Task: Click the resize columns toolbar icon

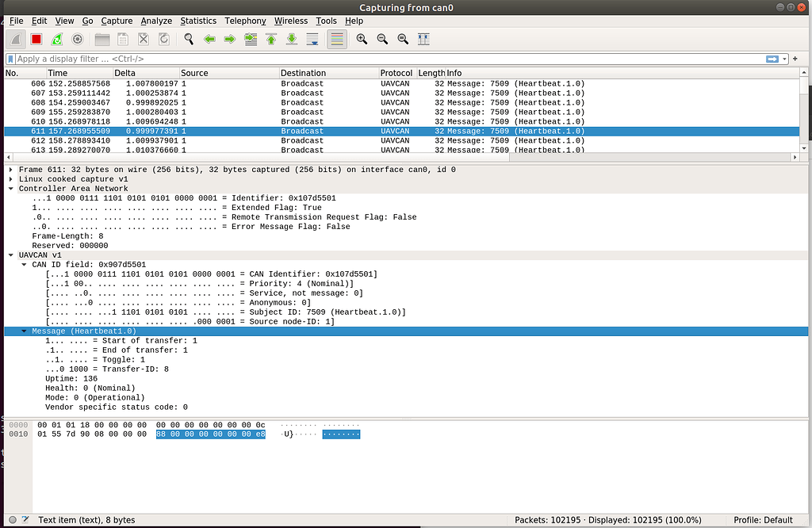Action: (x=423, y=39)
